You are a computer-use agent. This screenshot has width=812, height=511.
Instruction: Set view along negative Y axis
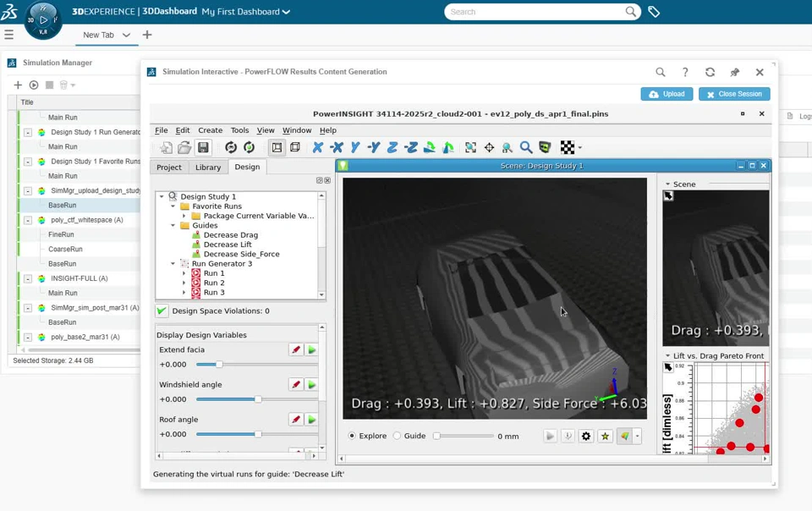(373, 147)
